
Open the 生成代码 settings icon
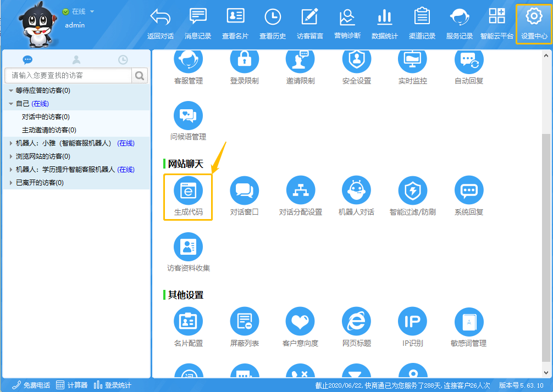point(188,191)
